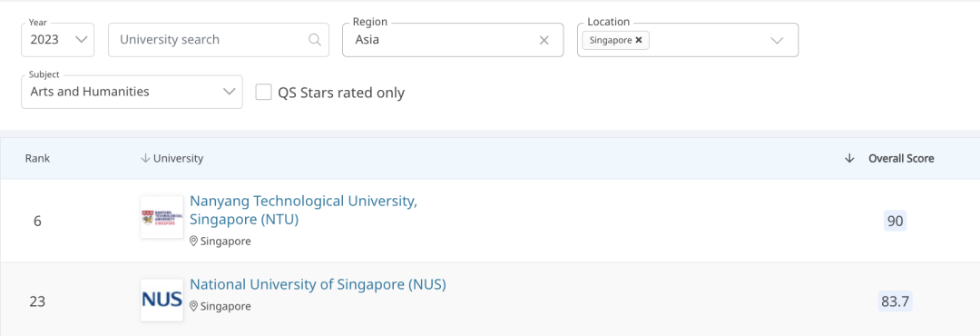This screenshot has height=336, width=980.
Task: Click the overall score 90
Action: (895, 221)
